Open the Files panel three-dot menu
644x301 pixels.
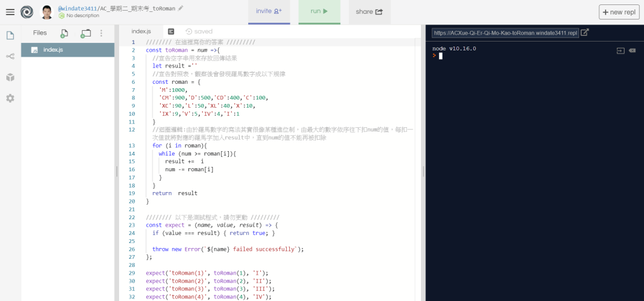pyautogui.click(x=101, y=33)
